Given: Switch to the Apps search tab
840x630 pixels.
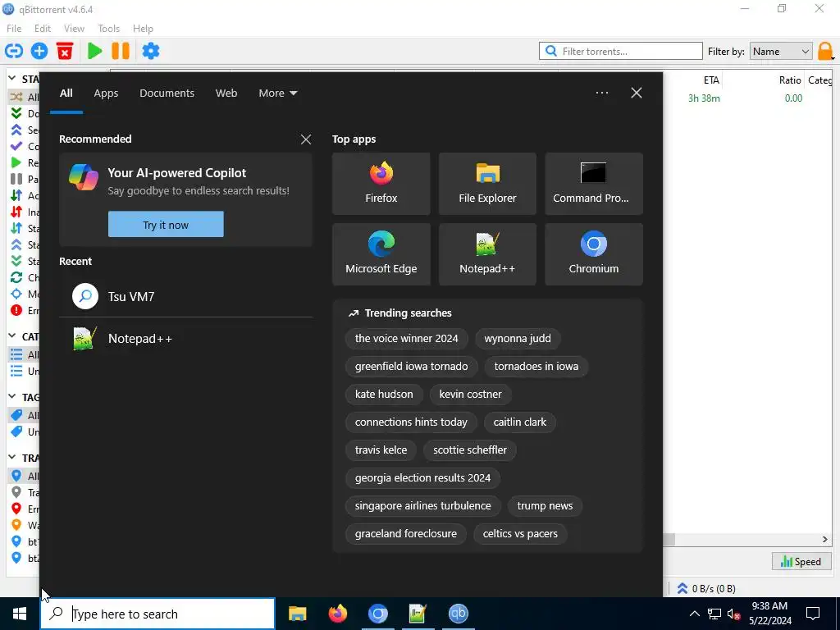Looking at the screenshot, I should pos(106,94).
